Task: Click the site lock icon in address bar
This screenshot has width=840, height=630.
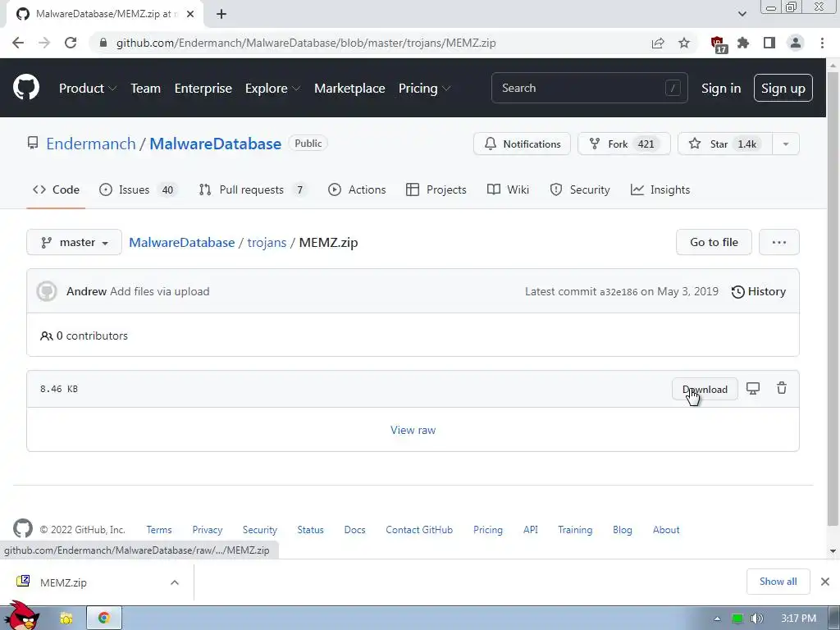Action: pos(103,43)
